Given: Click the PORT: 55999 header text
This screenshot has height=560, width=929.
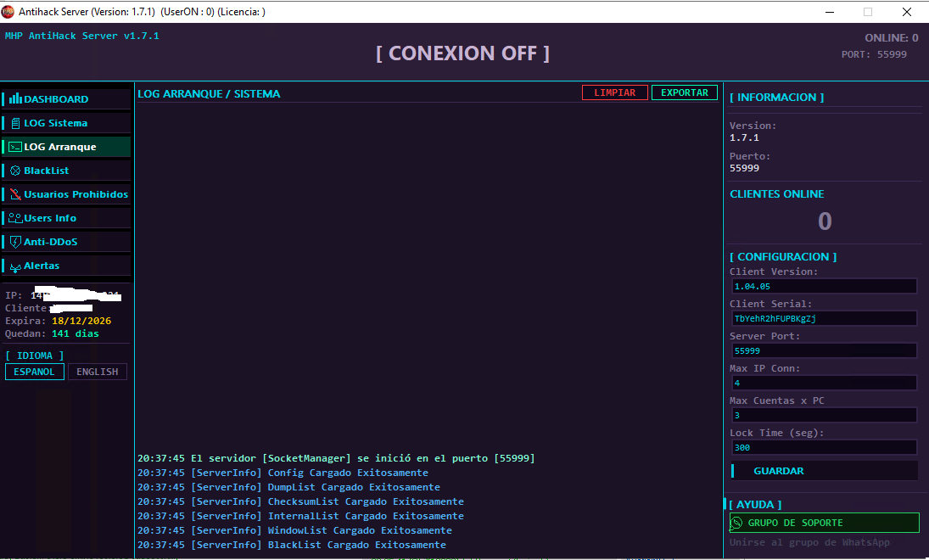Looking at the screenshot, I should point(874,54).
